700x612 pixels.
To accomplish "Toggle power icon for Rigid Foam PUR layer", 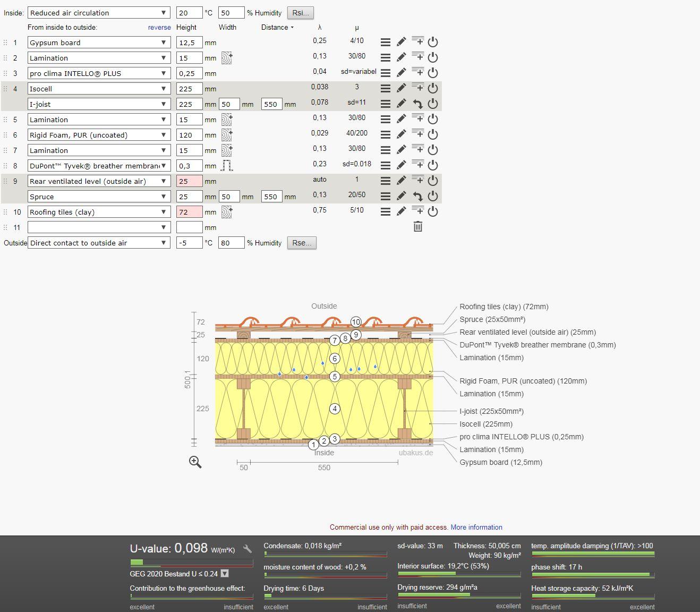I will click(433, 134).
